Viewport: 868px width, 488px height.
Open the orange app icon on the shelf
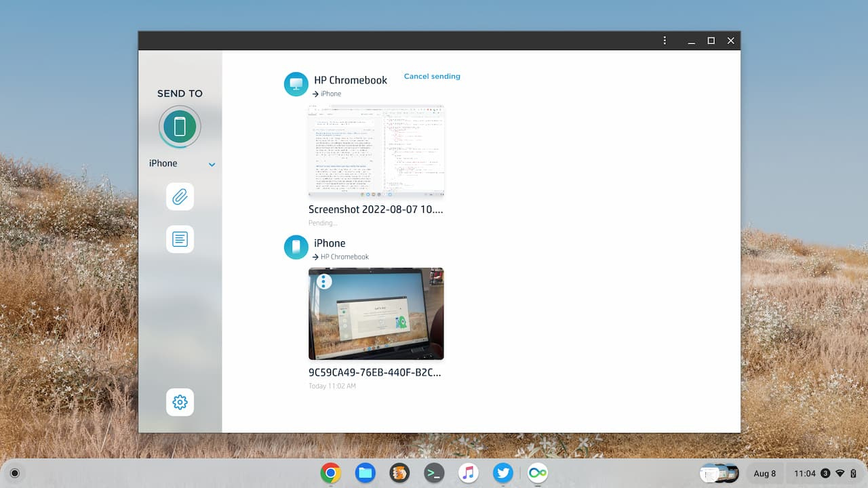tap(400, 473)
